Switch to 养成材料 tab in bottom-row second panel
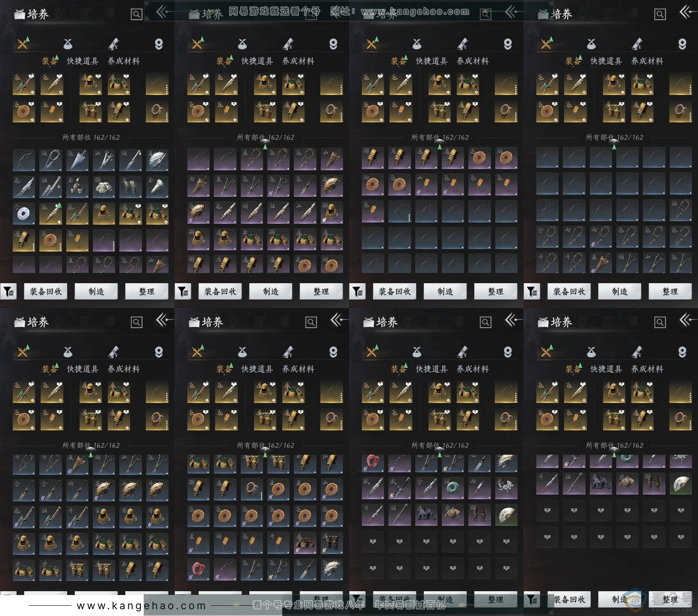Screen dimensions: 698x616 tap(298, 369)
